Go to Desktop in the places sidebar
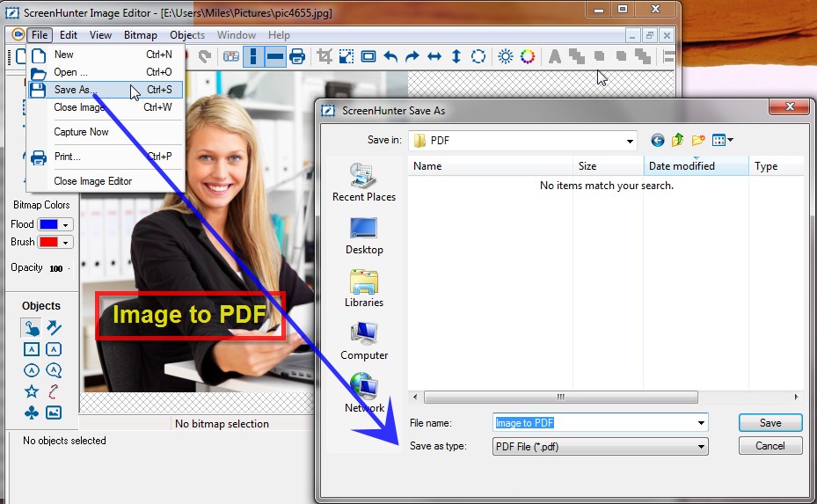Viewport: 817px width, 504px height. click(364, 236)
